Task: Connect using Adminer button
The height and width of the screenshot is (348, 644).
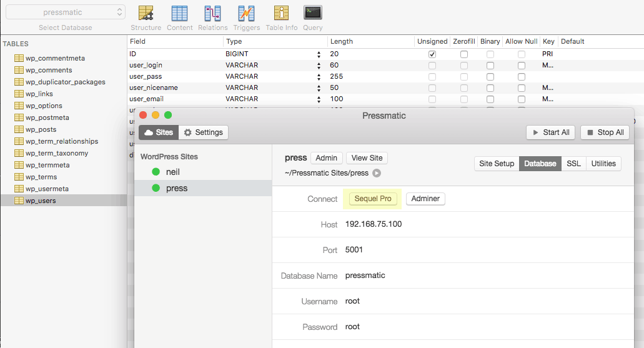Action: [x=425, y=199]
